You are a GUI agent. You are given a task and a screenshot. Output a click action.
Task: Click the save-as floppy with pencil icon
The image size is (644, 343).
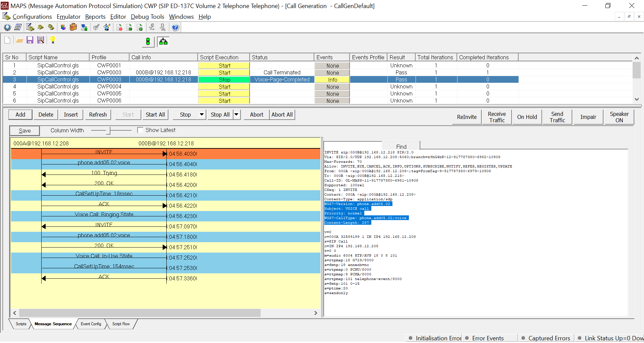coord(41,40)
